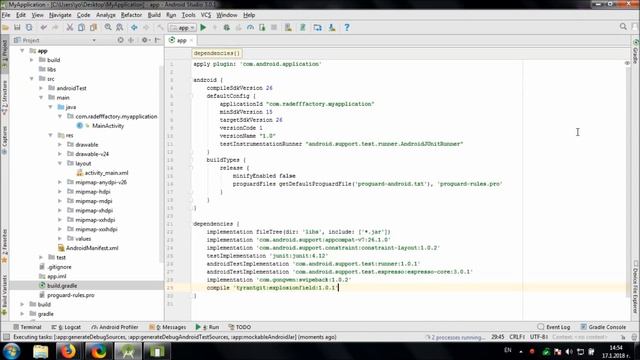The width and height of the screenshot is (640, 360).
Task: Click the Make Project hammer icon
Action: 160,27
